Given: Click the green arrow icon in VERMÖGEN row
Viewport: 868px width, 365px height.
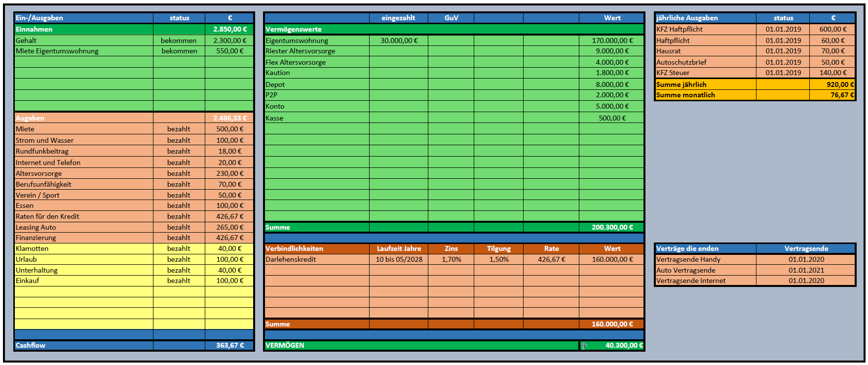Looking at the screenshot, I should tap(584, 346).
